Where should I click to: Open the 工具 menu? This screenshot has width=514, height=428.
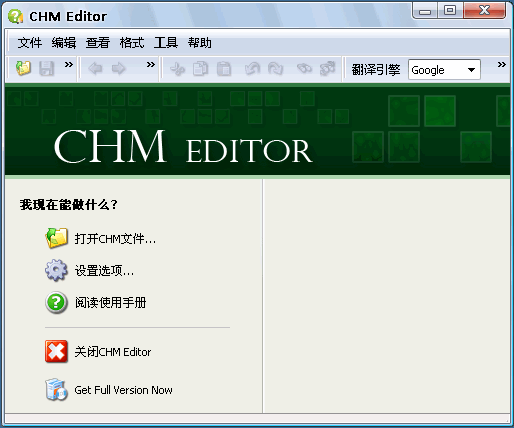click(x=166, y=43)
